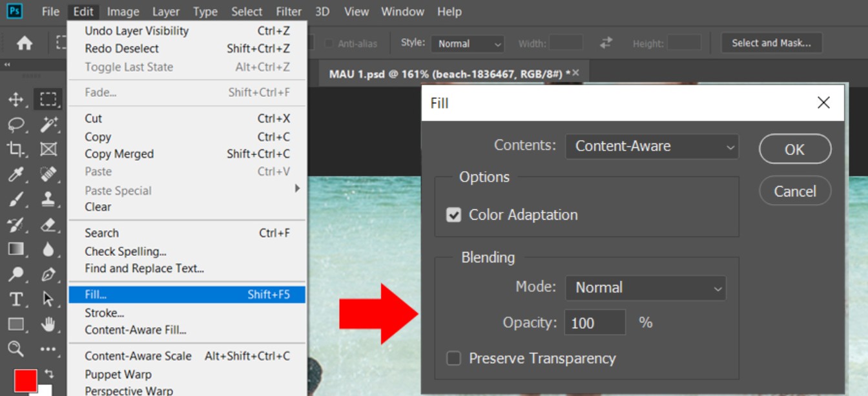Viewport: 868px width, 396px height.
Task: Select the Horizontal Type tool
Action: tap(15, 299)
